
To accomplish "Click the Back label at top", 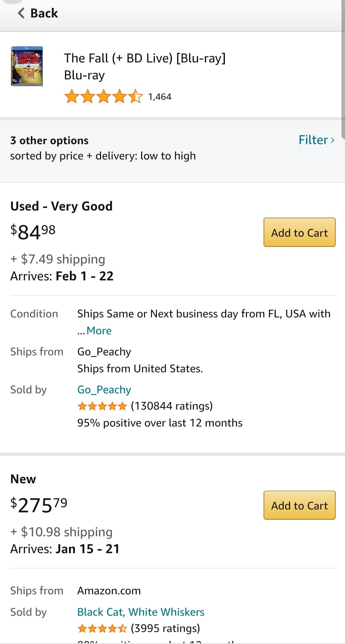I will 44,13.
